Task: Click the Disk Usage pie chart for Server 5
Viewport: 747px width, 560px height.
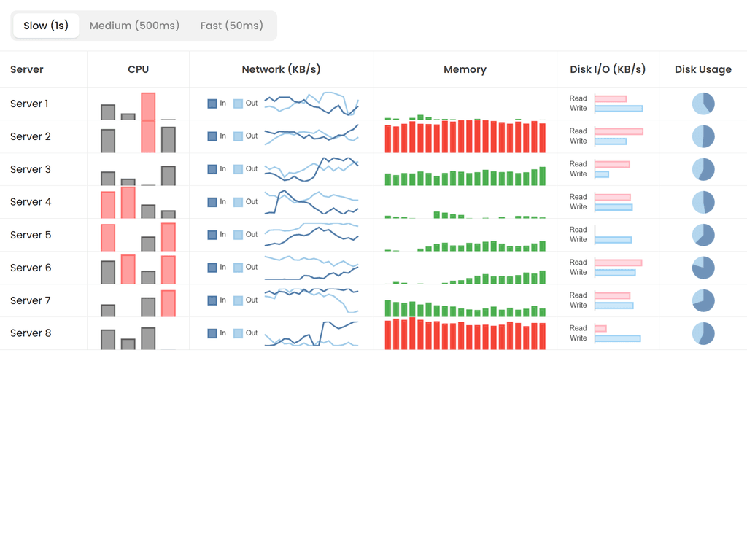Action: 703,235
